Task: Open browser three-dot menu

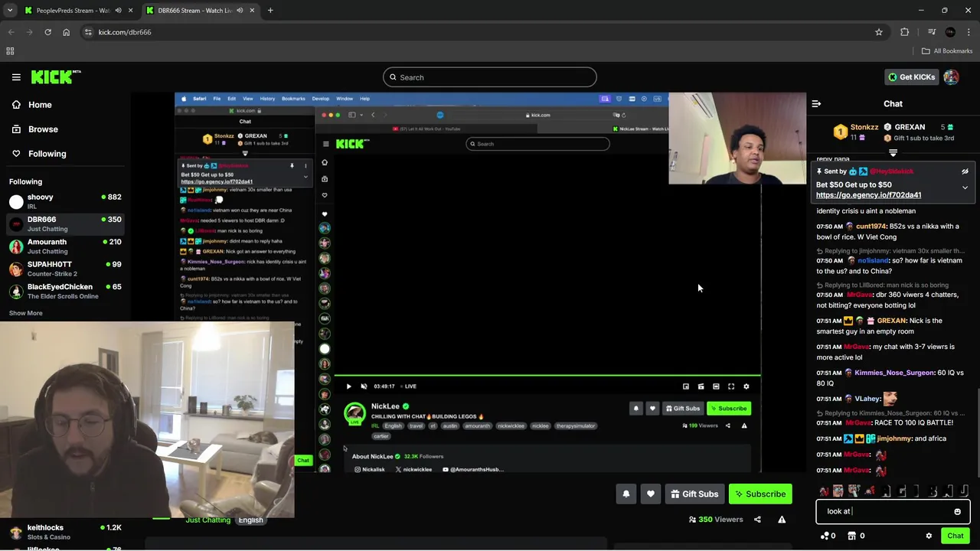Action: point(969,32)
